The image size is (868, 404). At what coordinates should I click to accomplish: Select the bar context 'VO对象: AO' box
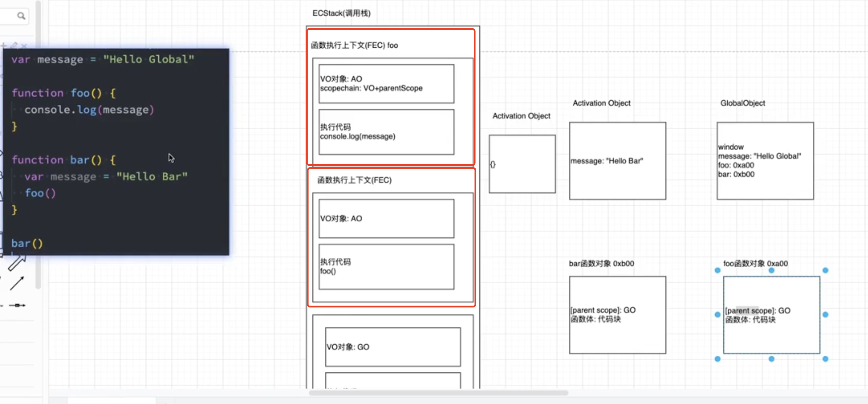[x=386, y=219]
